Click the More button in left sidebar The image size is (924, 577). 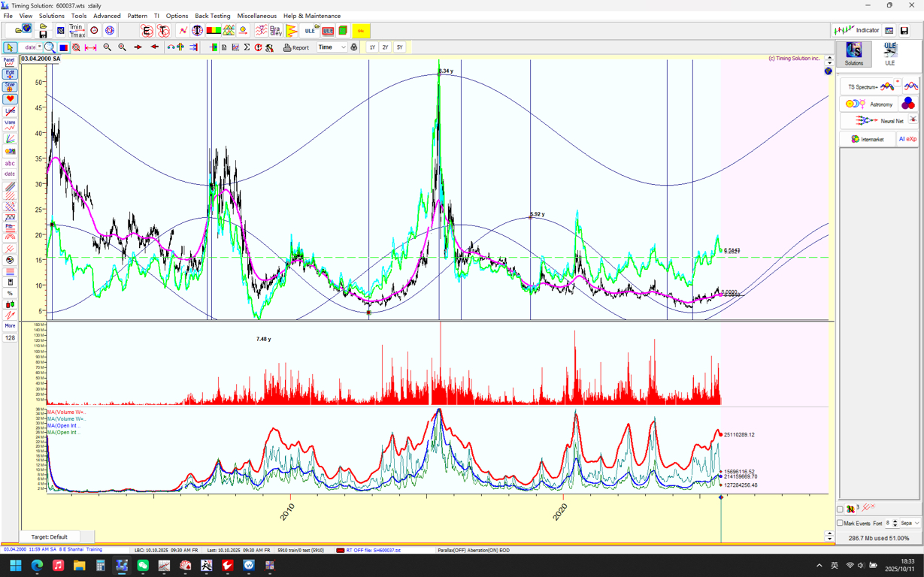10,326
